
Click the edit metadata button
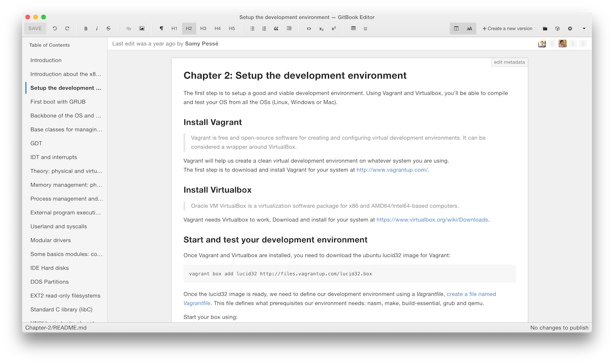click(509, 62)
